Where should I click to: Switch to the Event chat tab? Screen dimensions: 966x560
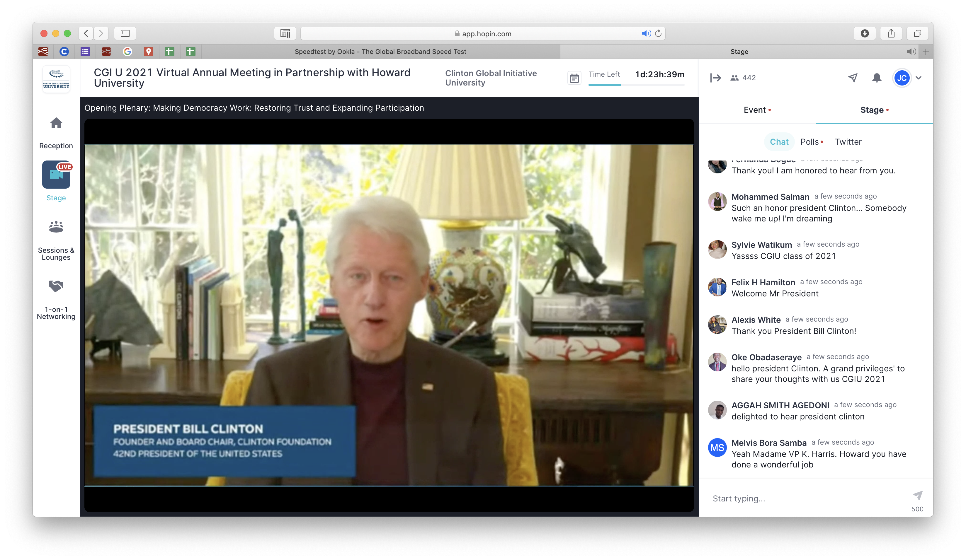754,110
